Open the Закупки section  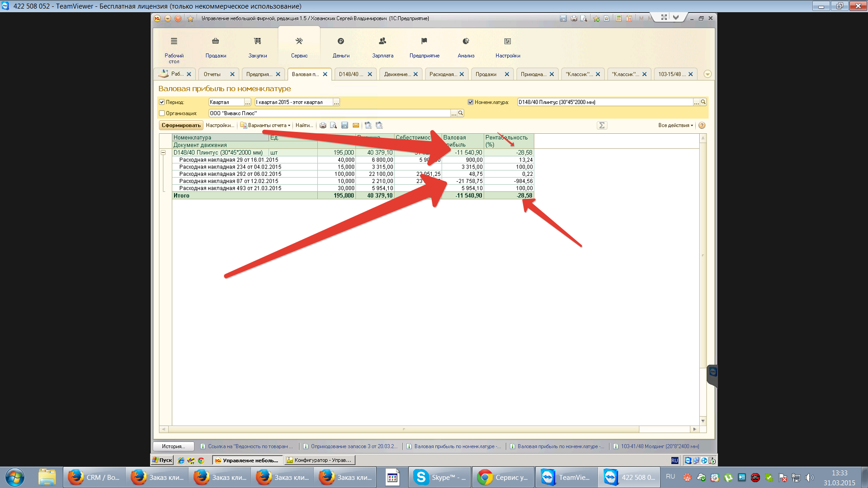(258, 47)
